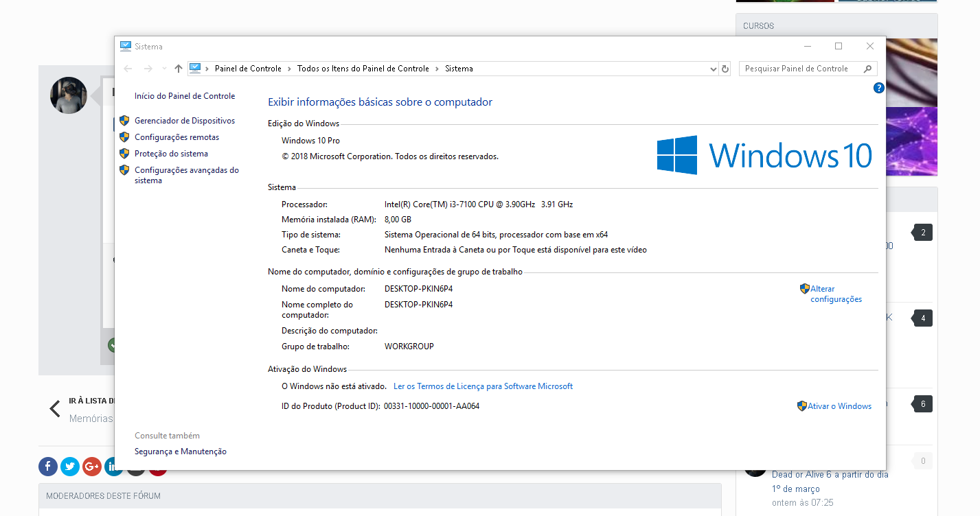Screen dimensions: 980x516
Task: Go to Todos os Itens do Painel de Controle
Action: (363, 69)
